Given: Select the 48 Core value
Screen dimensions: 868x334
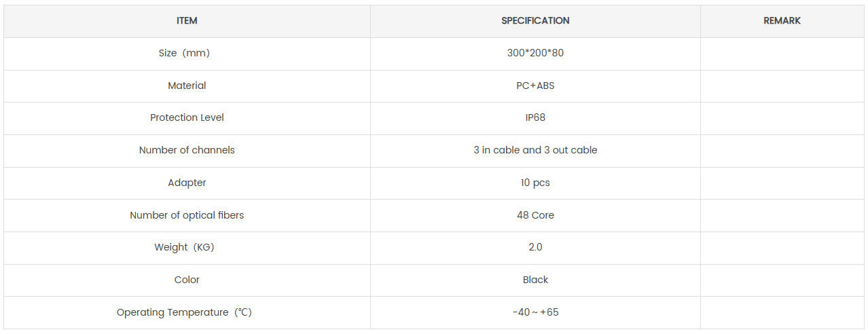Looking at the screenshot, I should tap(535, 215).
